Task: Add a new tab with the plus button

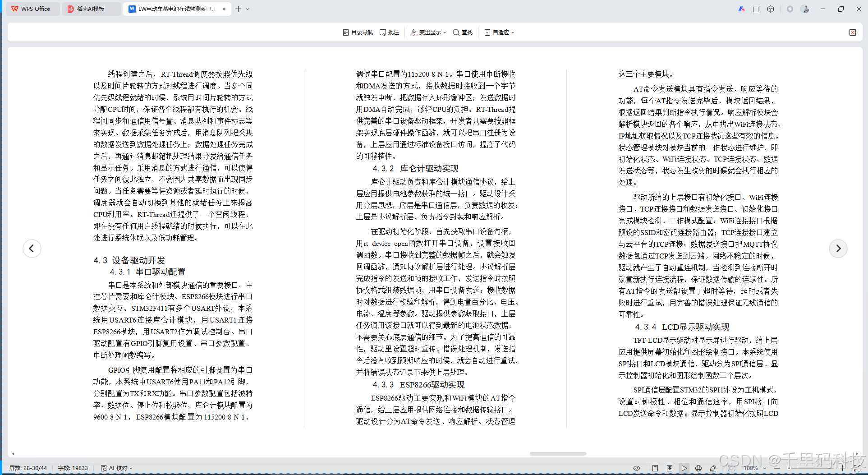Action: click(238, 9)
